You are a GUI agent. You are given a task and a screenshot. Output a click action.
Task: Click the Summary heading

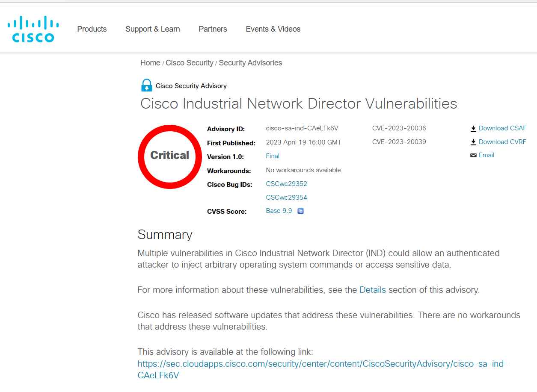pyautogui.click(x=165, y=235)
